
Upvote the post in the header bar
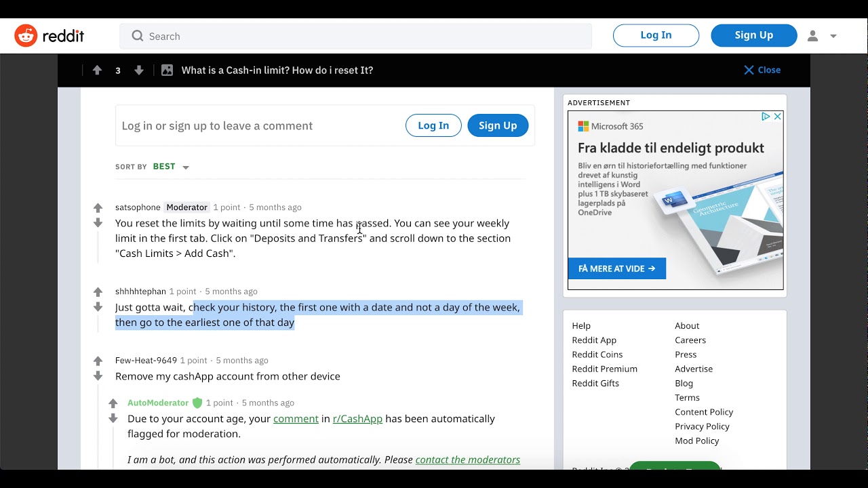pos(97,70)
